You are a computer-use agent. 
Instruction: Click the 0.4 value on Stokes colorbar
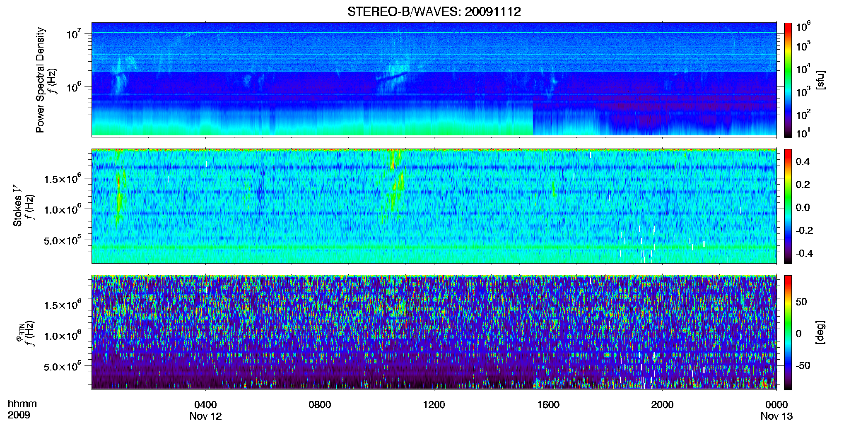point(803,162)
